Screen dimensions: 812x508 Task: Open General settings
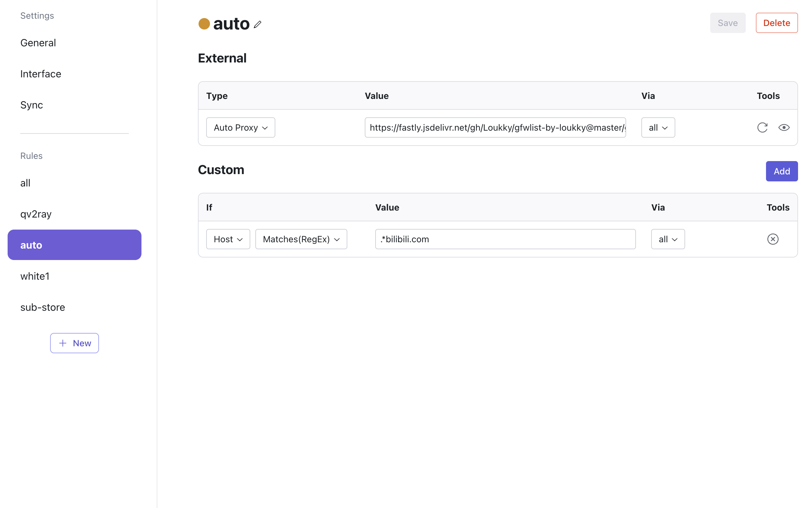point(38,43)
